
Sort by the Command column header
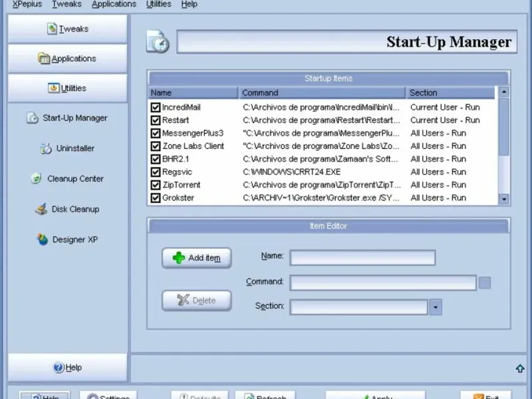323,92
